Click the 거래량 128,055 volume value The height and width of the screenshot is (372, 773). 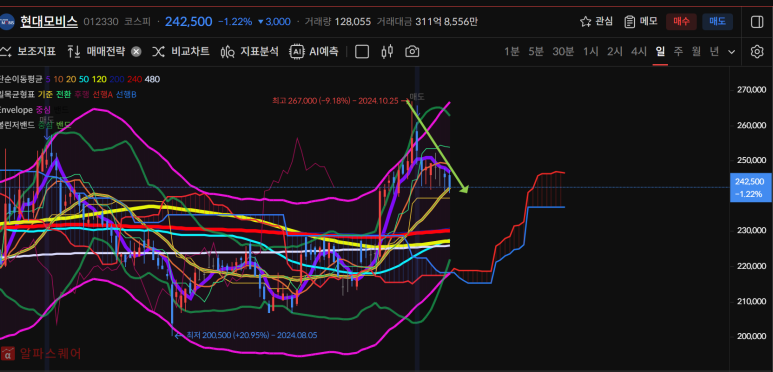(353, 22)
